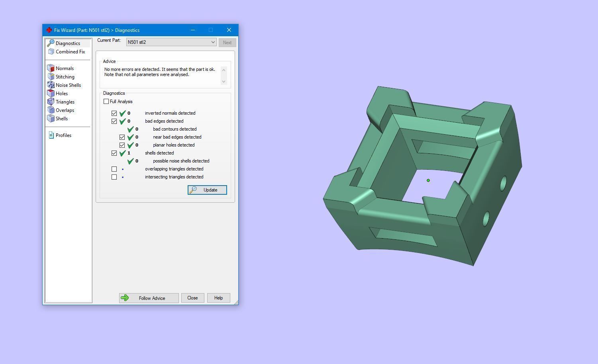The image size is (598, 364).
Task: Go to the Overlaps page
Action: click(65, 110)
